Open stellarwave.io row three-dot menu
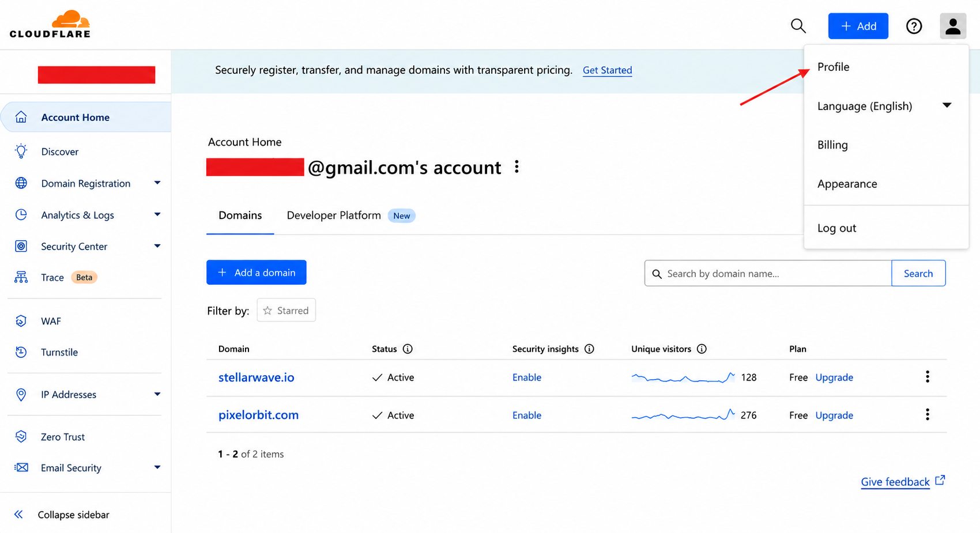 [928, 377]
